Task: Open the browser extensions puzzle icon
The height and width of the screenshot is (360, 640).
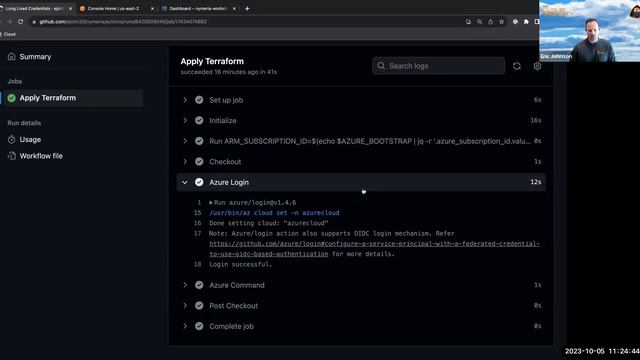Action: point(526,22)
